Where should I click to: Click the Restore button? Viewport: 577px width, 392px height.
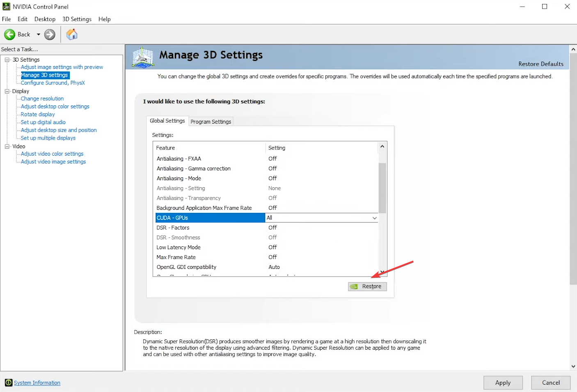[x=367, y=287]
